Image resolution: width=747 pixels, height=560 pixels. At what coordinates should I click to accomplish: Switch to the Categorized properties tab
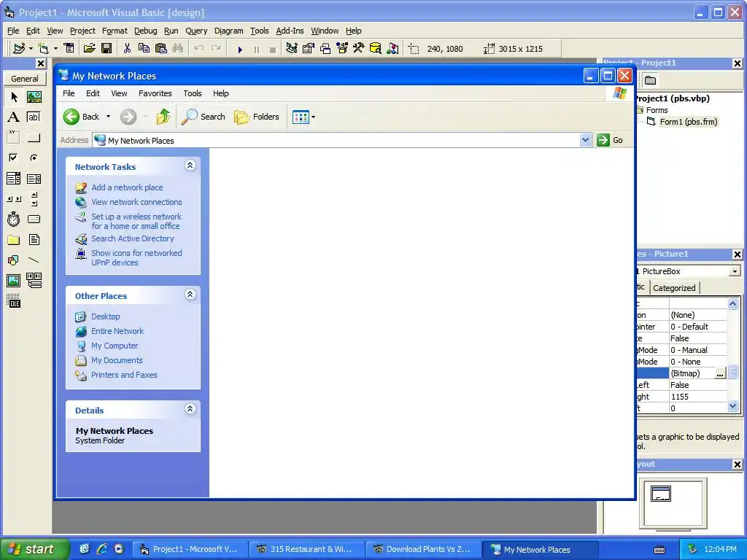point(674,287)
